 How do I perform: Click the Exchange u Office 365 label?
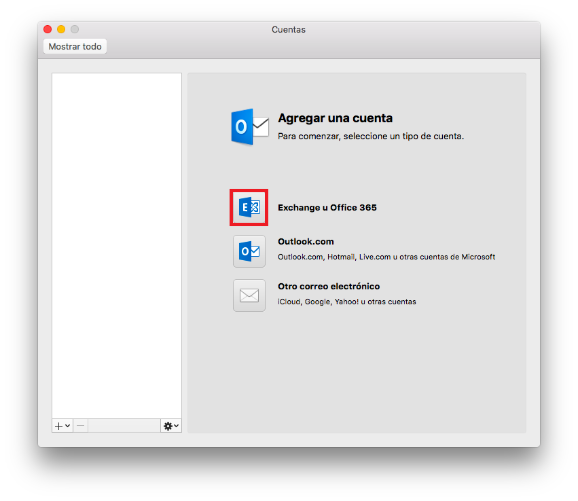click(327, 208)
